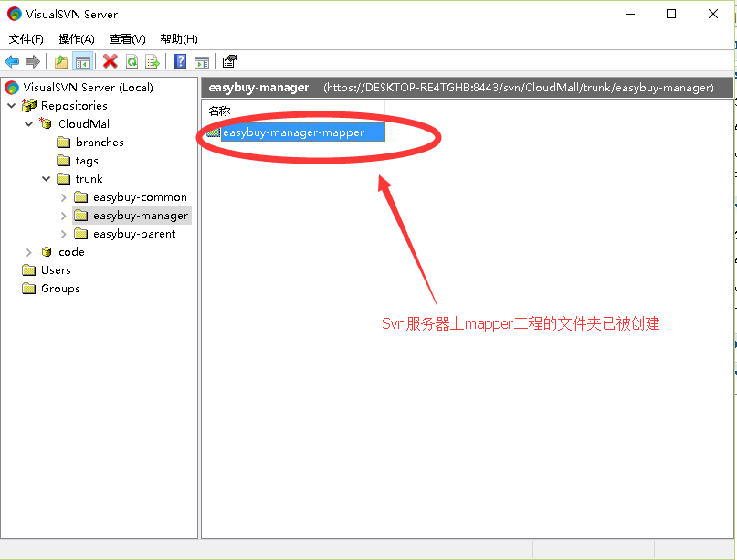Click the Users folder icon
The width and height of the screenshot is (737, 560).
click(x=29, y=270)
